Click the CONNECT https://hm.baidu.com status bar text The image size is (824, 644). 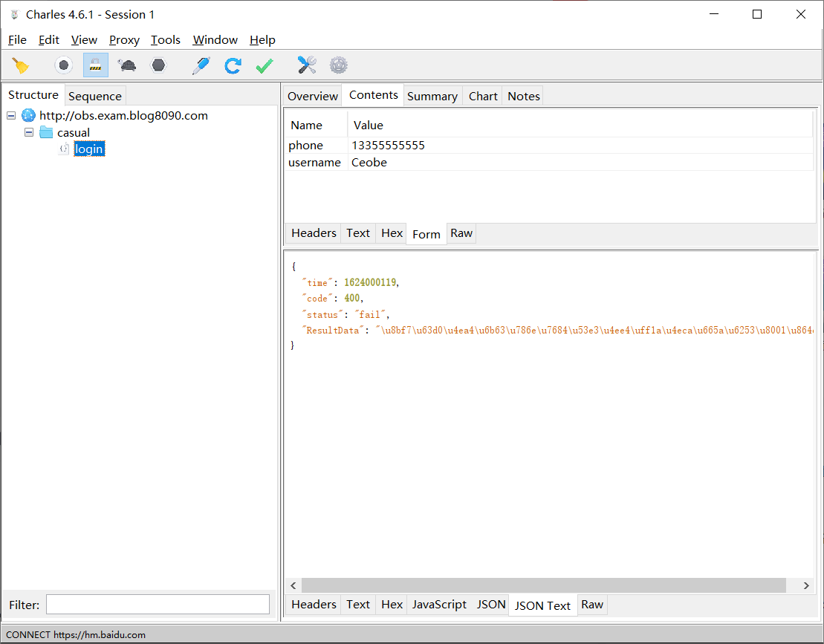coord(76,634)
